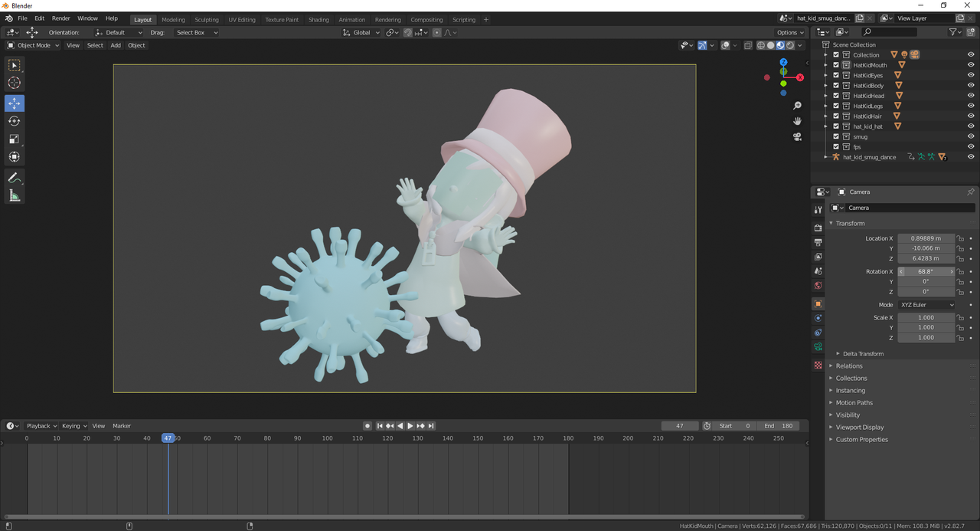Screen dimensions: 980x531
Task: Toggle auto keying record button
Action: [367, 426]
